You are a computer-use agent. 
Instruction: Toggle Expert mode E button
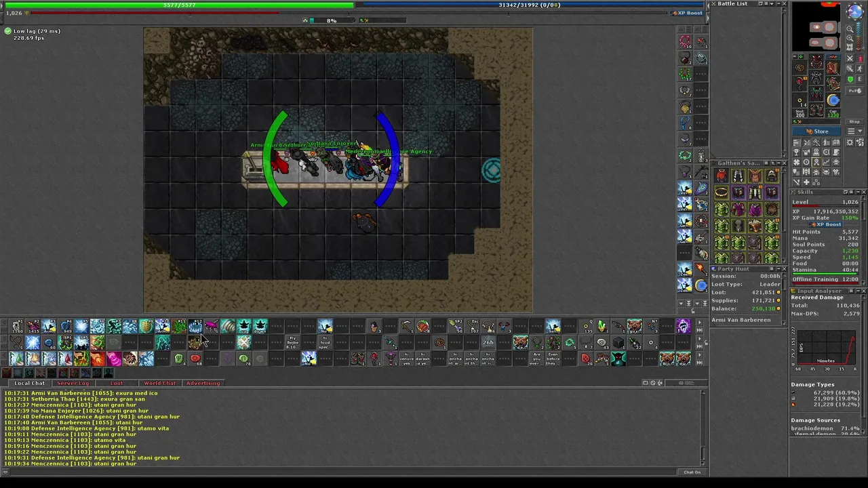tap(861, 79)
